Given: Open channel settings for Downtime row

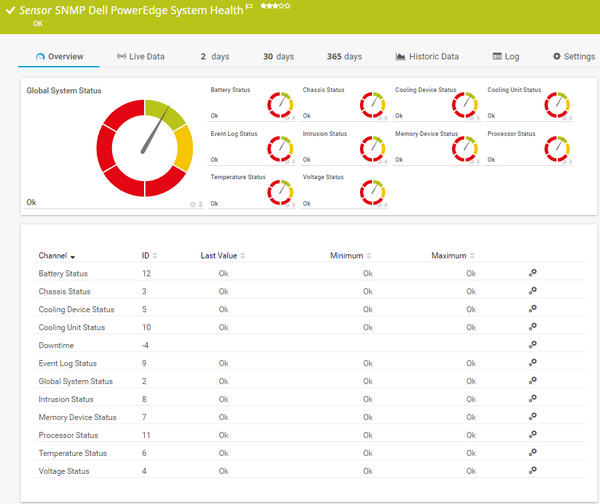Looking at the screenshot, I should [x=533, y=345].
